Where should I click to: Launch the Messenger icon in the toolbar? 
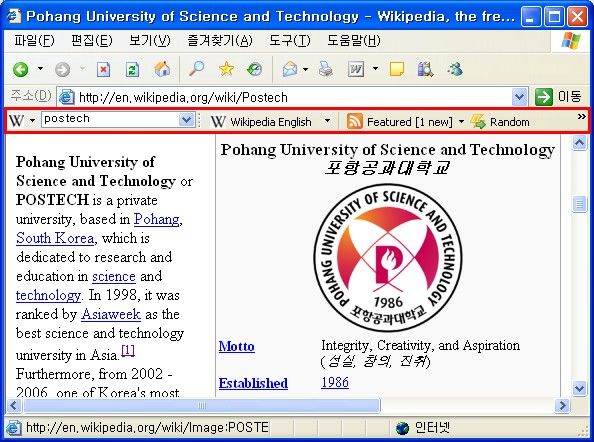pos(455,69)
